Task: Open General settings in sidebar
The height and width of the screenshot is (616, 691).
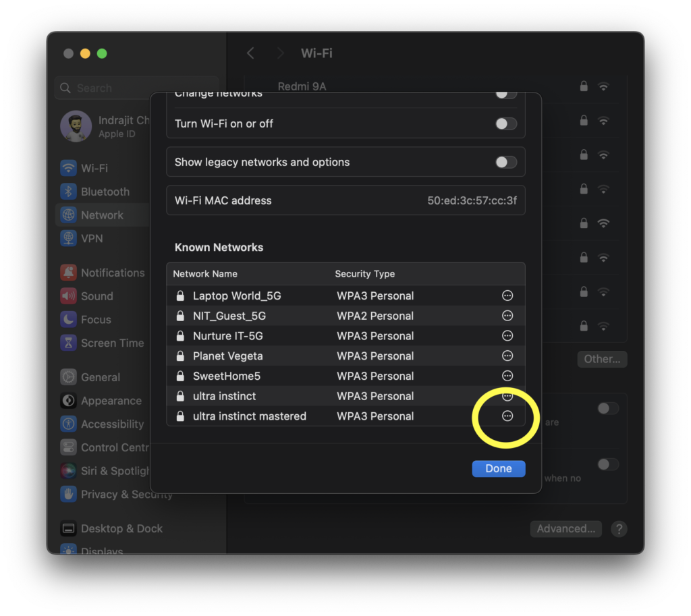Action: click(100, 377)
